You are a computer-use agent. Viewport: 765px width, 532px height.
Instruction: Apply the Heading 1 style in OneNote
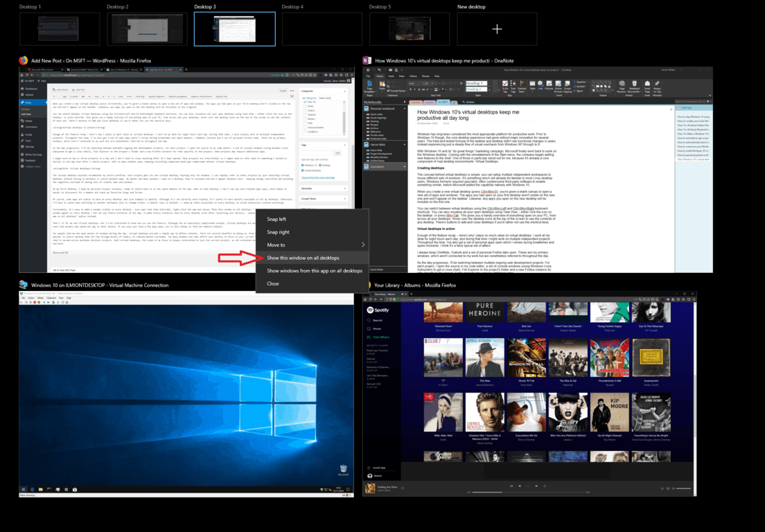coord(476,83)
